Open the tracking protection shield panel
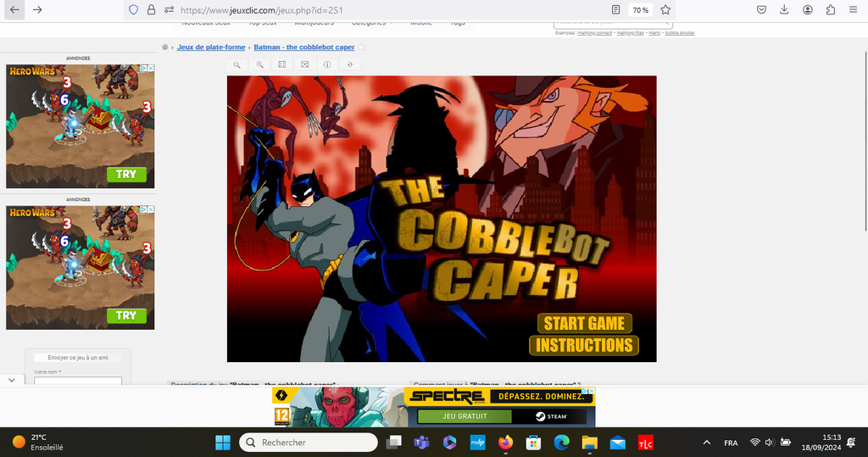Viewport: 868px width, 457px height. pyautogui.click(x=133, y=10)
